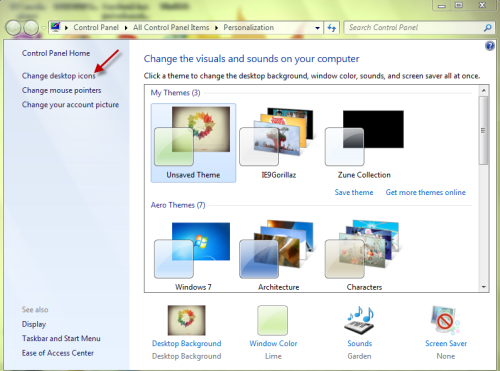Click the Aero Themes (7) group heading
Image resolution: width=500 pixels, height=371 pixels.
tap(178, 205)
